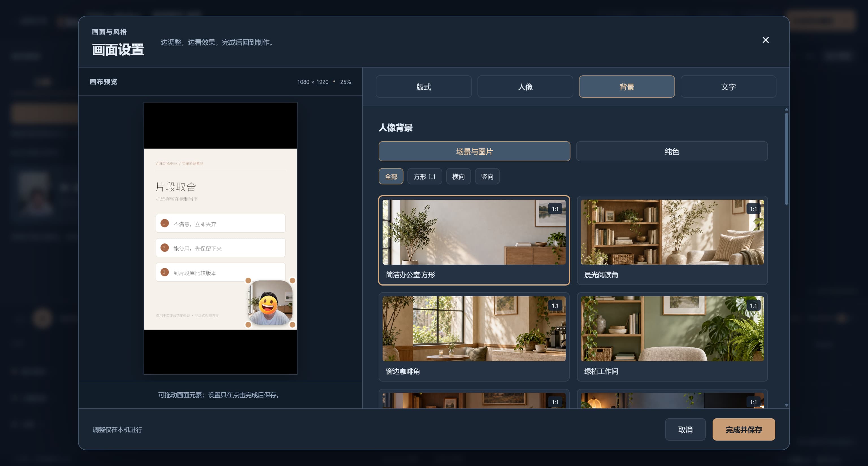The width and height of the screenshot is (868, 466).
Task: Close the 画面设置 dialog with the X icon
Action: (x=765, y=40)
